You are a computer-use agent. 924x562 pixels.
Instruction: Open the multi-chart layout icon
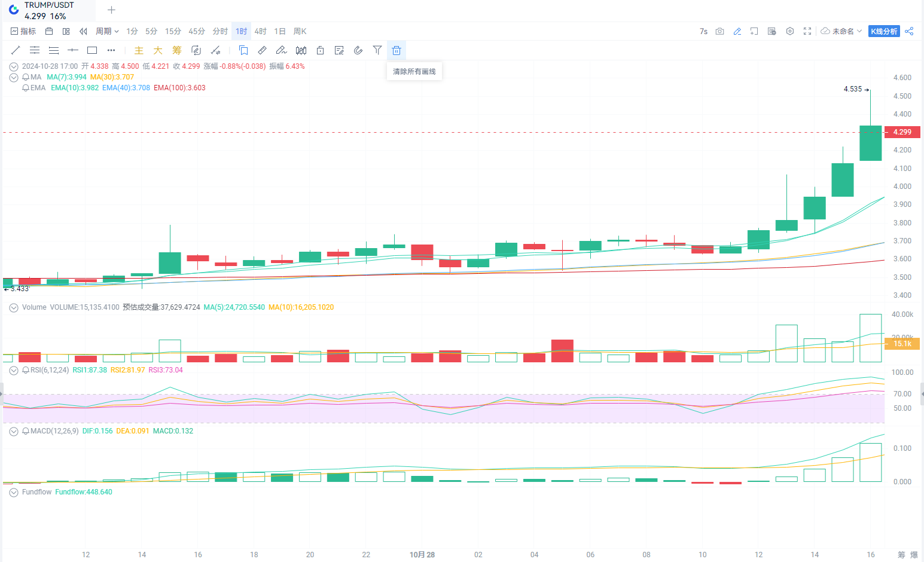66,31
